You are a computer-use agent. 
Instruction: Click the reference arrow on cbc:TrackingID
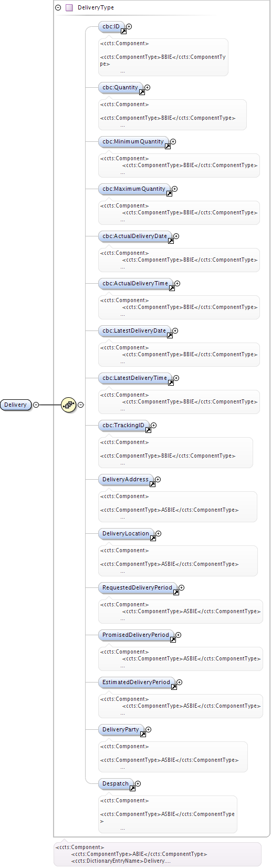click(148, 430)
